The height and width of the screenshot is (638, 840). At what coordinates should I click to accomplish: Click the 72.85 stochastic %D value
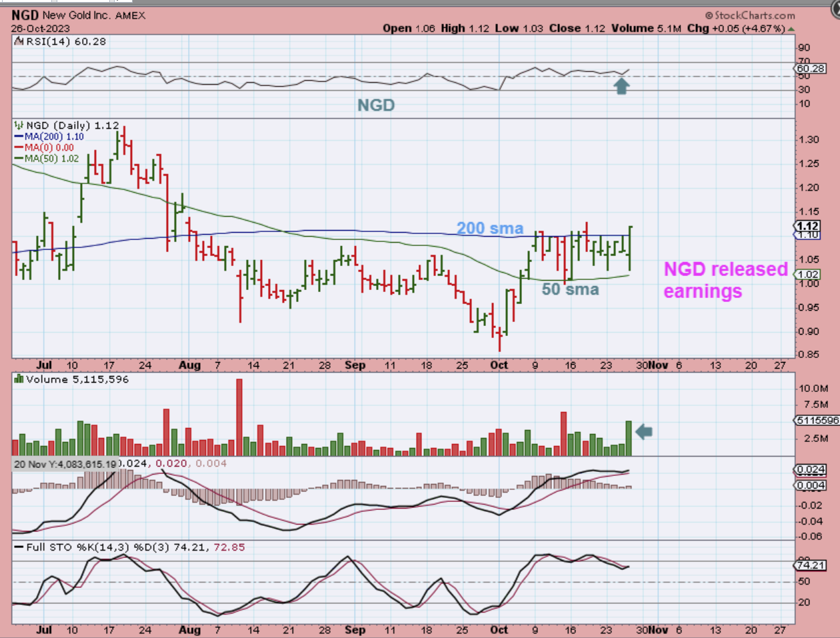[x=228, y=547]
